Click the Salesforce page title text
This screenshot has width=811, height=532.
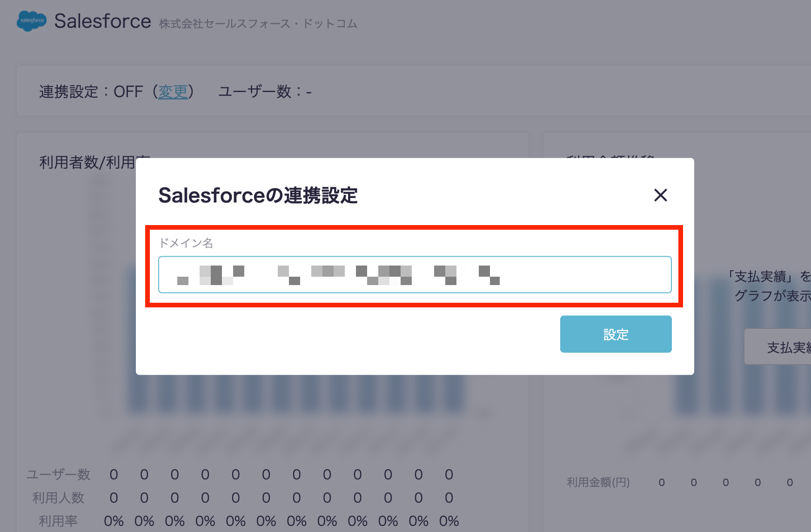point(102,21)
